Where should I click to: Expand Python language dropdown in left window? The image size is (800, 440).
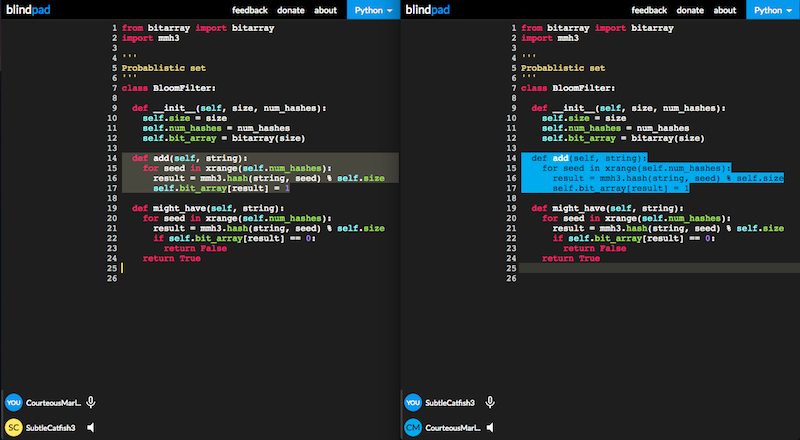[373, 10]
